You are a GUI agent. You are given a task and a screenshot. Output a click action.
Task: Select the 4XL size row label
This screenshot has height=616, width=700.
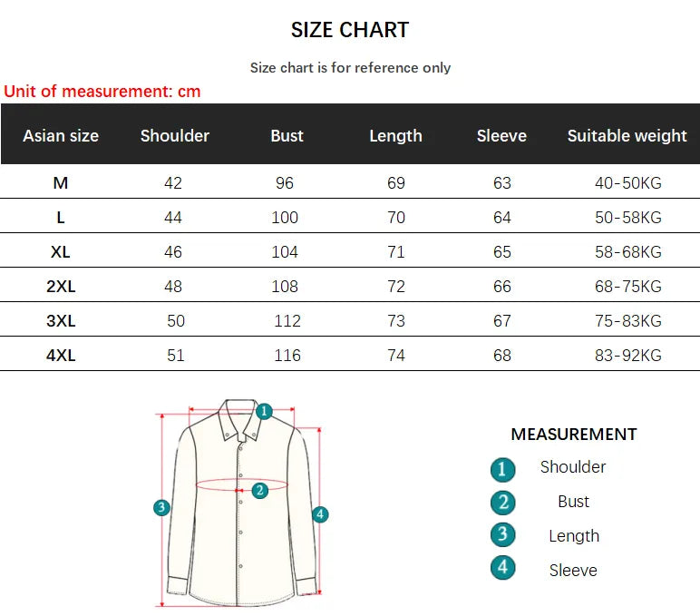[x=61, y=356]
